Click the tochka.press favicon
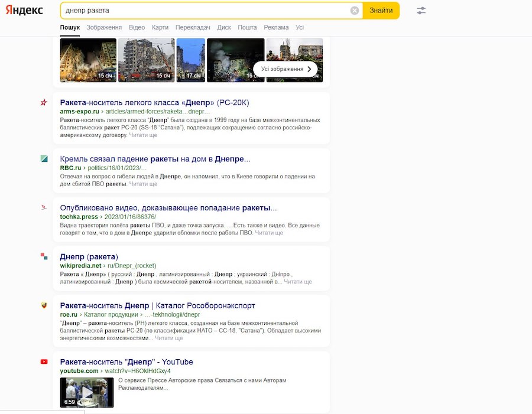The height and width of the screenshot is (414, 532). (x=44, y=208)
